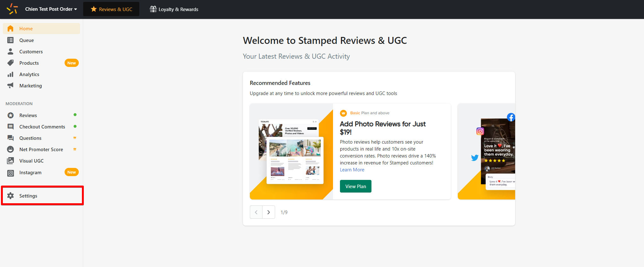
Task: Click the Instagram camera icon in sidebar
Action: (10, 173)
